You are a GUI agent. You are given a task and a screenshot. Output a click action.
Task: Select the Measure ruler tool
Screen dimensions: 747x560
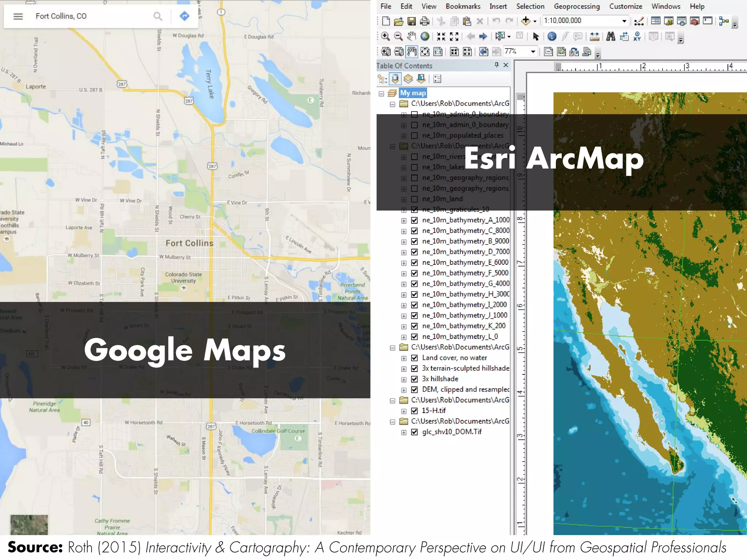(x=595, y=36)
